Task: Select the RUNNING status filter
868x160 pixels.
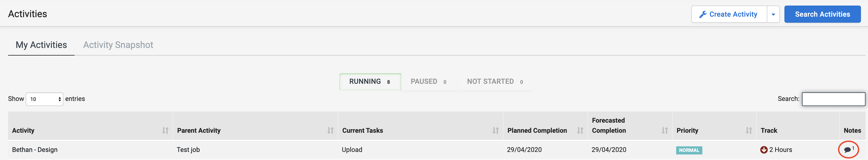Action: (x=370, y=82)
